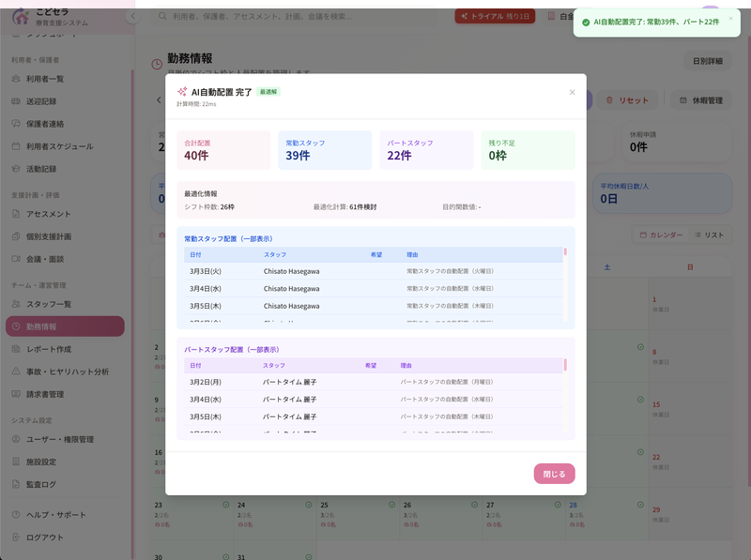Click the check icon on calendar day 23
Viewport: 751px width, 560px height.
pos(225,505)
